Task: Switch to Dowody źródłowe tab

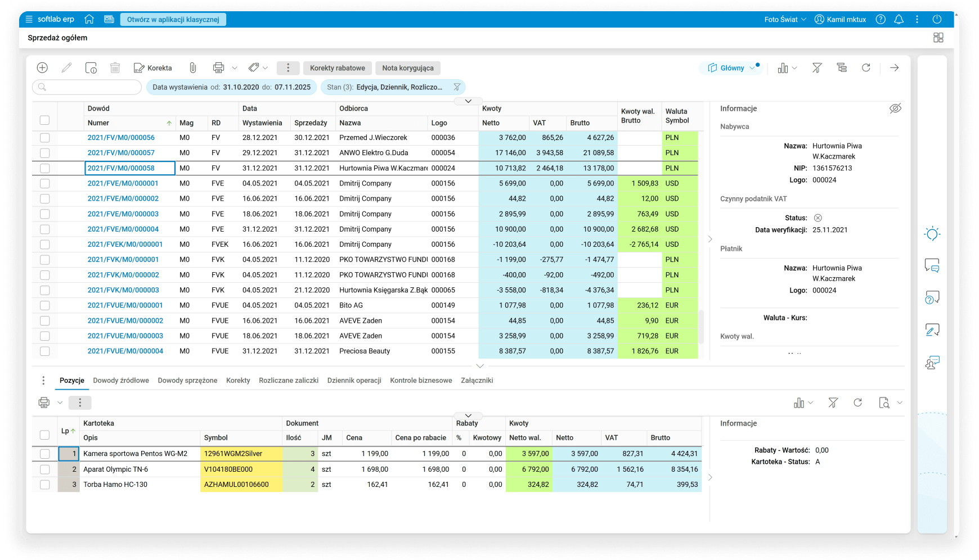Action: (x=121, y=381)
